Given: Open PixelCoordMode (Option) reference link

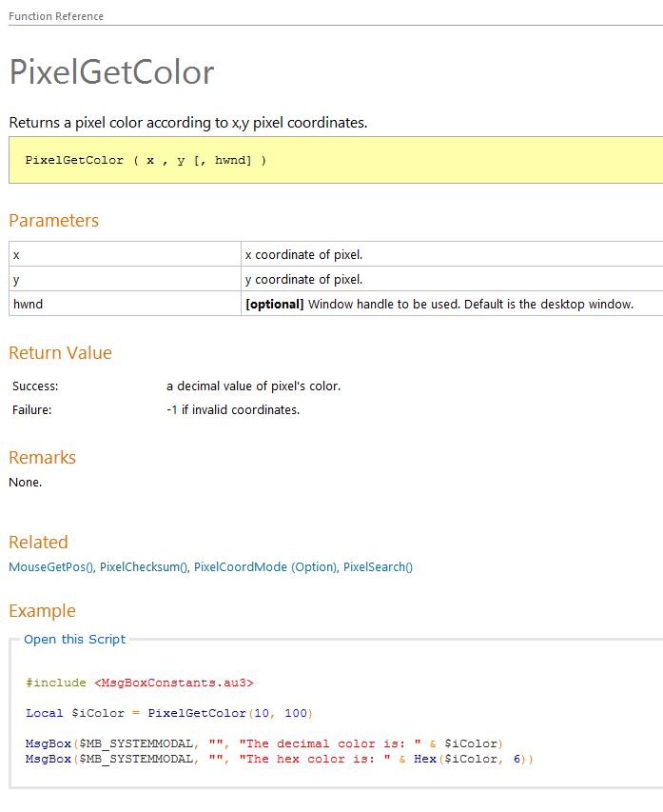Looking at the screenshot, I should point(265,566).
